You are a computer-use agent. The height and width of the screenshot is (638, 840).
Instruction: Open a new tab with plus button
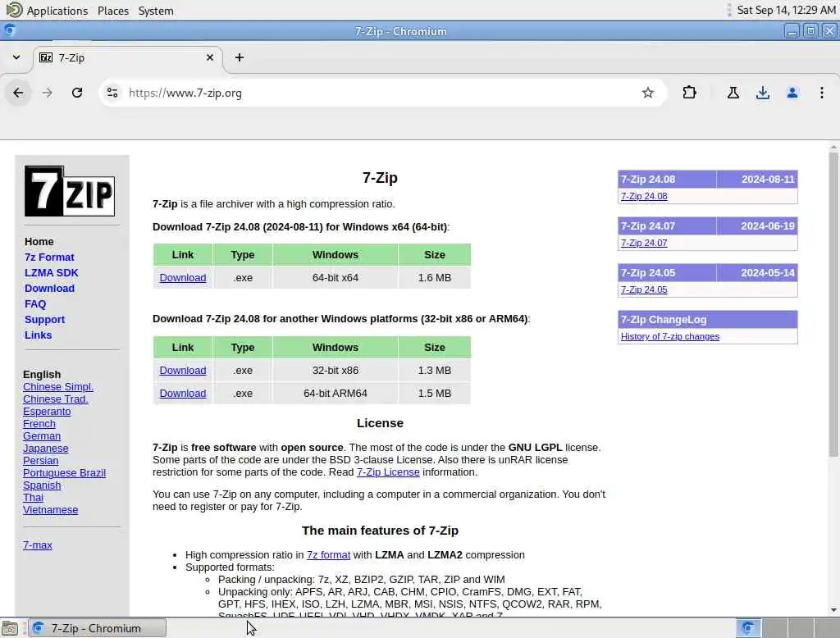[x=240, y=57]
